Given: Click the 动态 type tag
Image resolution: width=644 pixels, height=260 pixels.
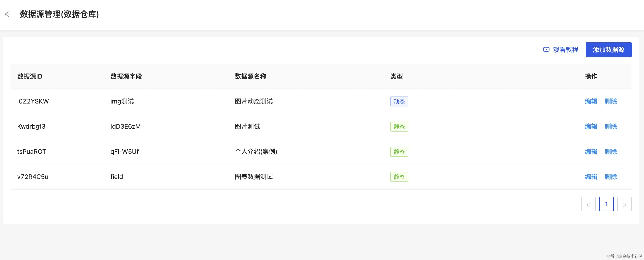Looking at the screenshot, I should [399, 101].
